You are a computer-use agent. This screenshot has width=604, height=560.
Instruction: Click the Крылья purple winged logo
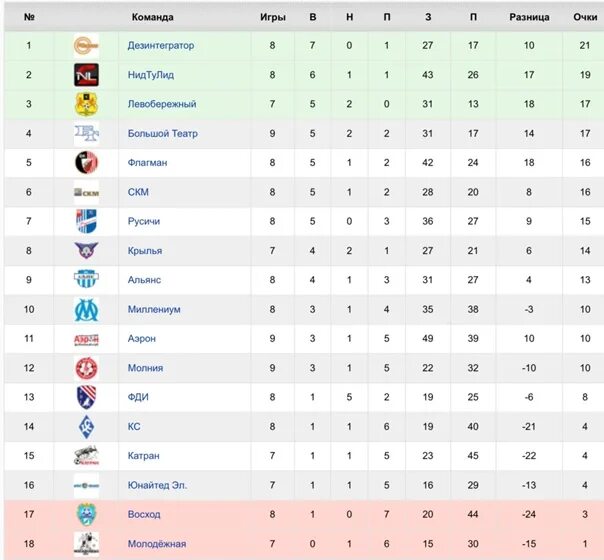point(86,250)
